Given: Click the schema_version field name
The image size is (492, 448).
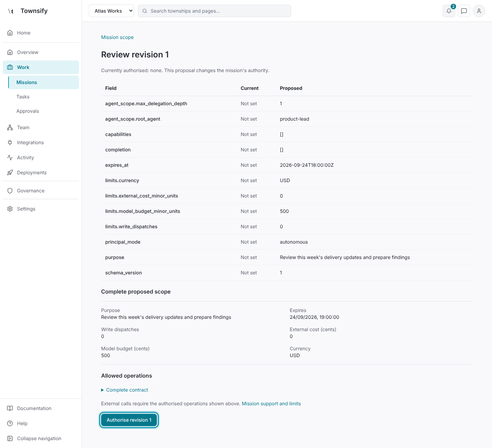Looking at the screenshot, I should pos(123,273).
